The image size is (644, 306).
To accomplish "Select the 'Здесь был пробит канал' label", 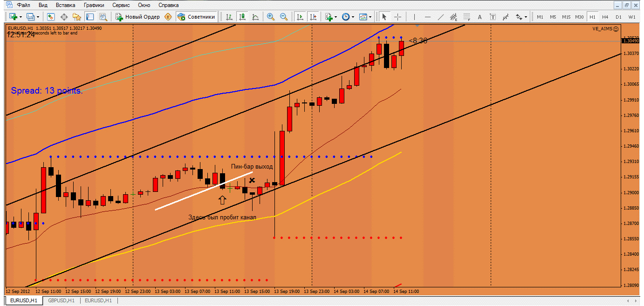I will point(222,217).
